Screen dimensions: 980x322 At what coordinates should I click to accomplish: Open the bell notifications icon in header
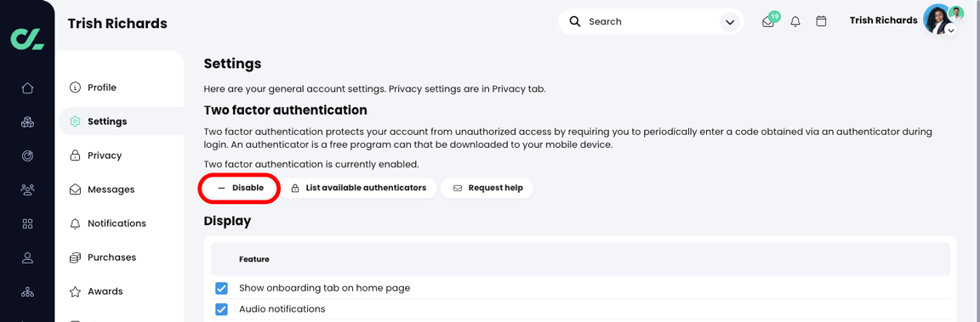[x=795, y=22]
